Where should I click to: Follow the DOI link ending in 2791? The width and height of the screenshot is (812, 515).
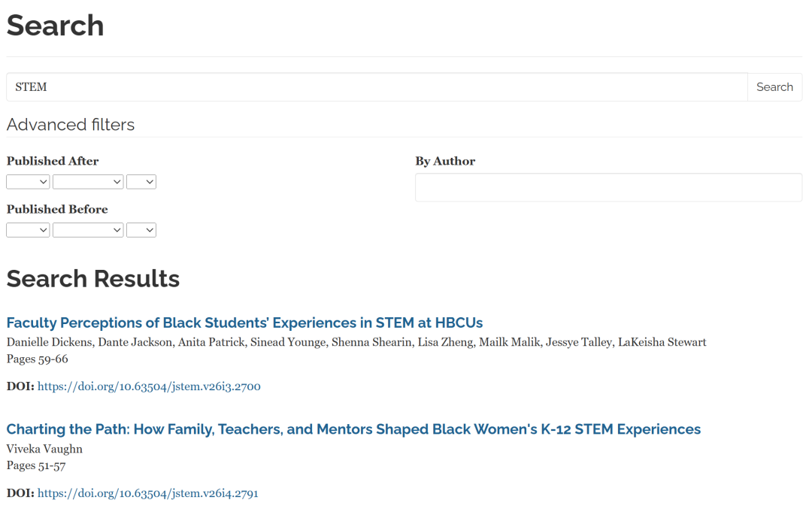click(148, 493)
